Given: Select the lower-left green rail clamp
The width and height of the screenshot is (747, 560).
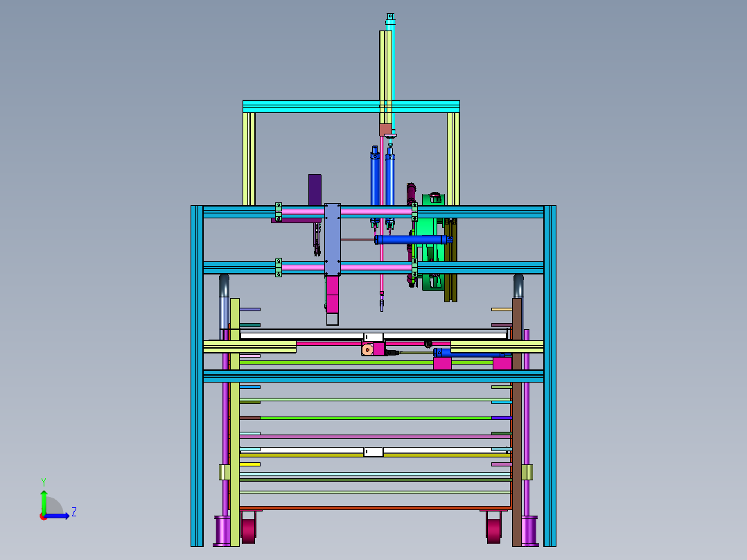Looking at the screenshot, I should (x=279, y=268).
